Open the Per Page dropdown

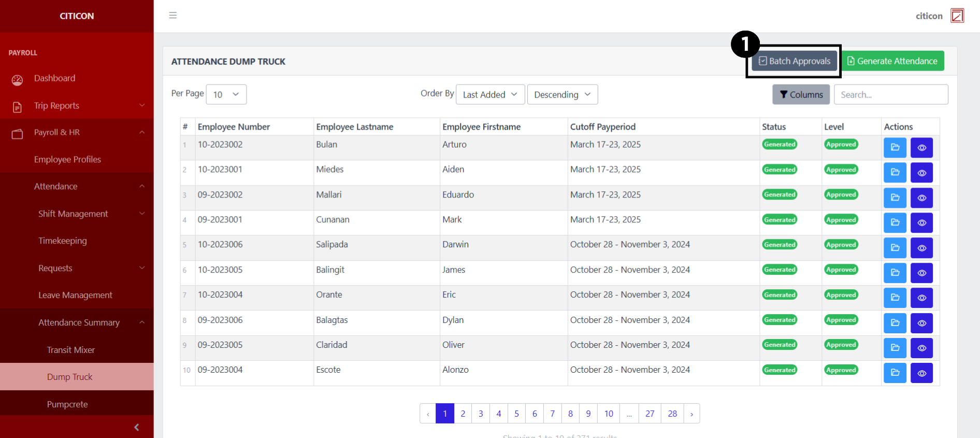pyautogui.click(x=226, y=94)
